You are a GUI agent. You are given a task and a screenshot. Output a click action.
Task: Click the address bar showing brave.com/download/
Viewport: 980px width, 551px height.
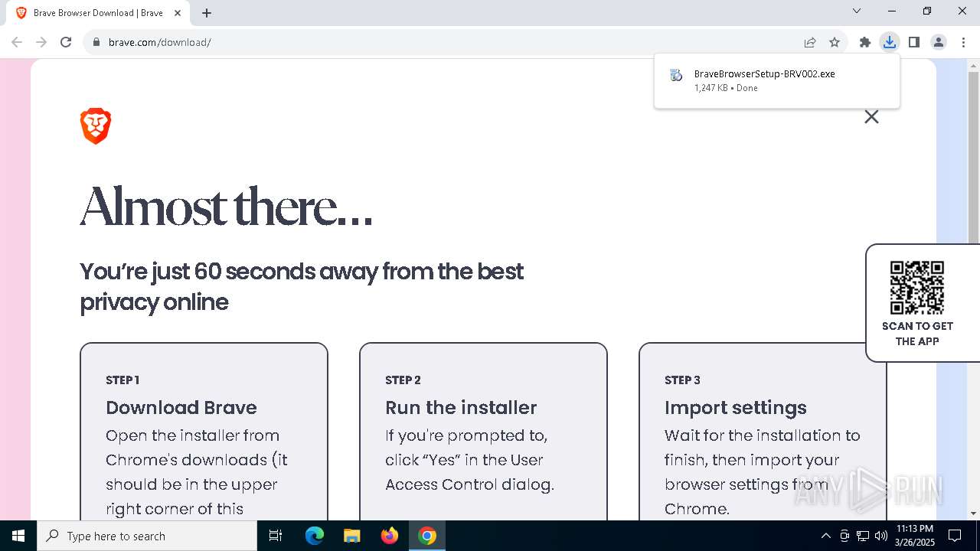pyautogui.click(x=444, y=42)
